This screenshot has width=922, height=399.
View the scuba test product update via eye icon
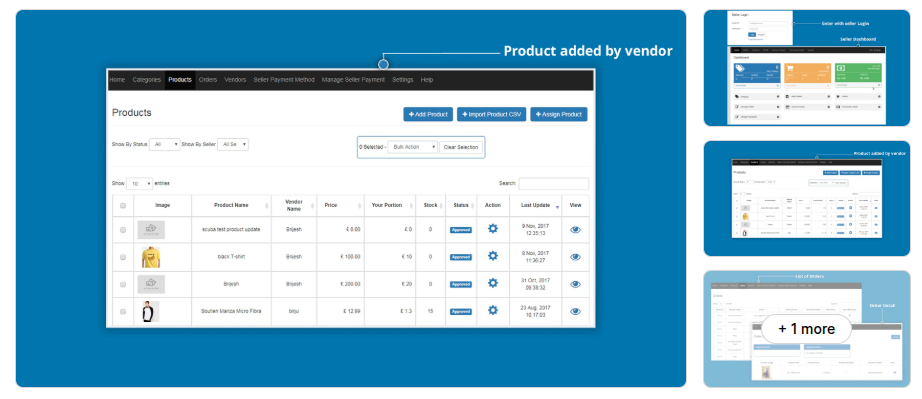point(575,230)
